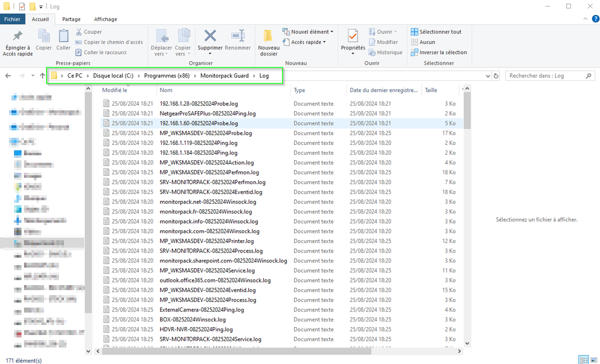600x364 pixels.
Task: Open the Affichage ribbon tab
Action: click(x=105, y=19)
